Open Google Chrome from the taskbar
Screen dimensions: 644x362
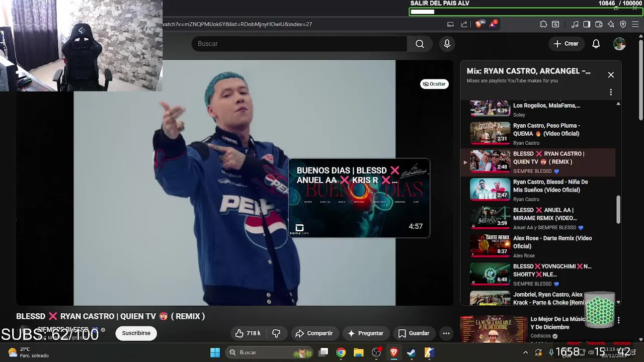341,352
